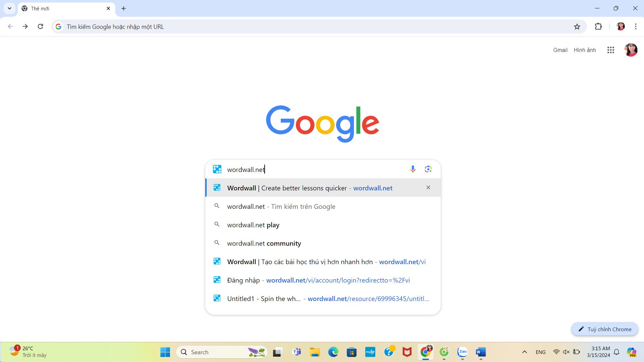Switch to Google Chrome taskbar icon
This screenshot has height=362, width=644.
(x=426, y=352)
